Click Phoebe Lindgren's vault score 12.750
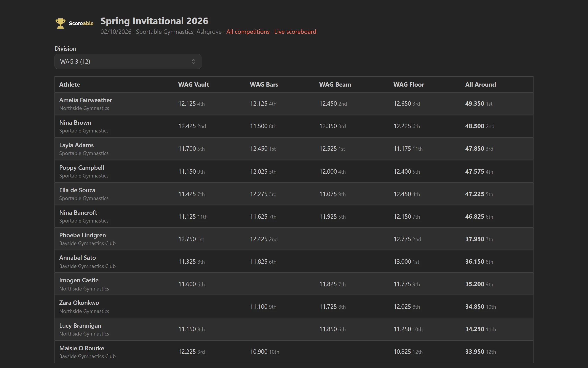Viewport: 588px width, 368px height. pyautogui.click(x=187, y=239)
